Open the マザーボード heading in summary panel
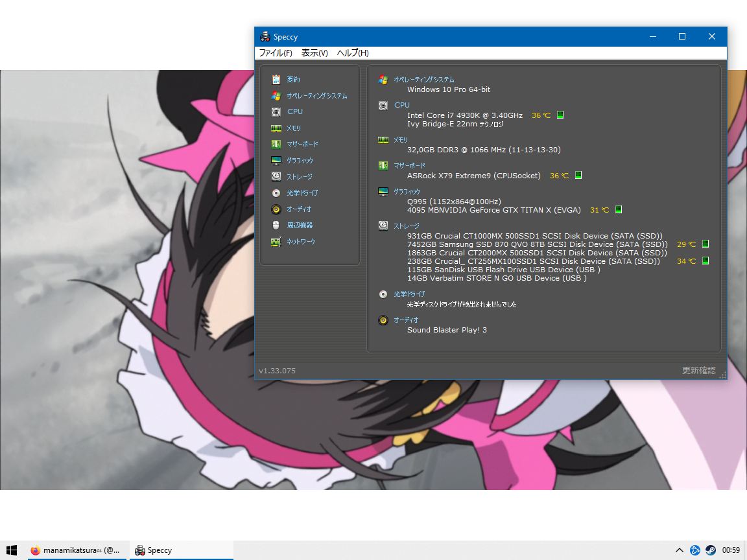 coord(409,166)
